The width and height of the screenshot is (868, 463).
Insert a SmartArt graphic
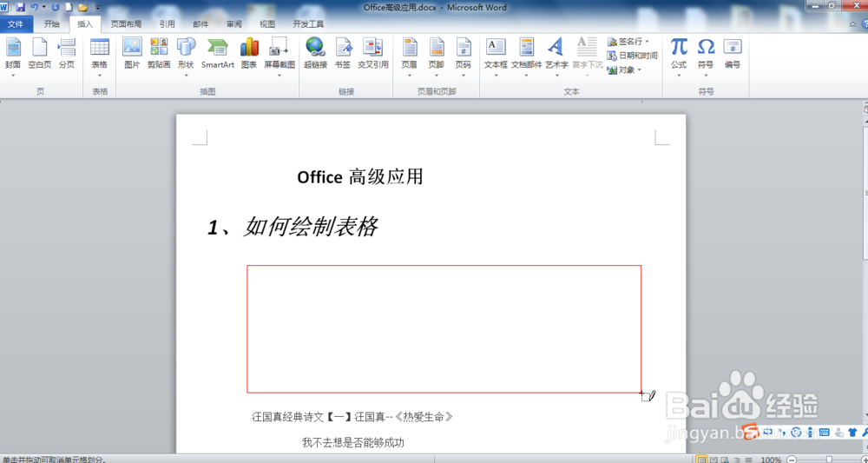[x=218, y=54]
